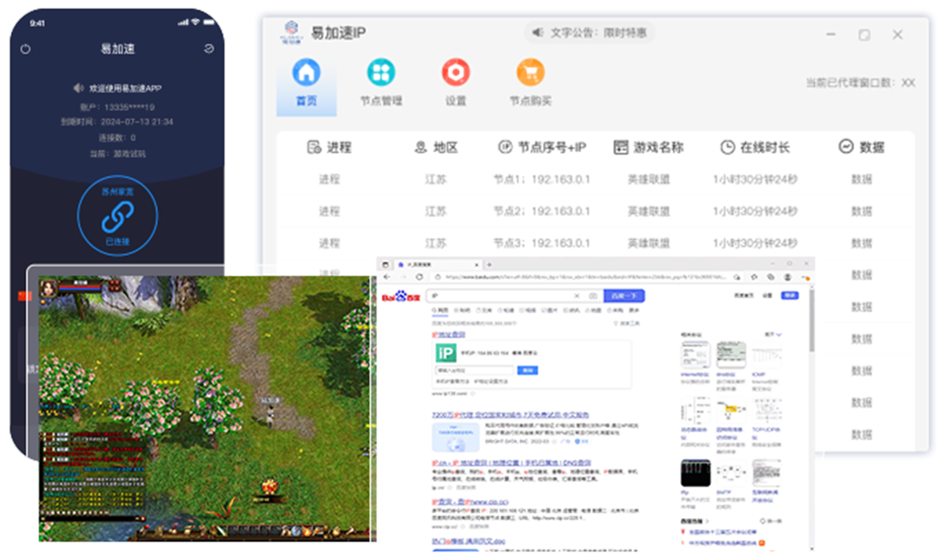Click the 地区 column header
942x560 pixels.
point(437,147)
